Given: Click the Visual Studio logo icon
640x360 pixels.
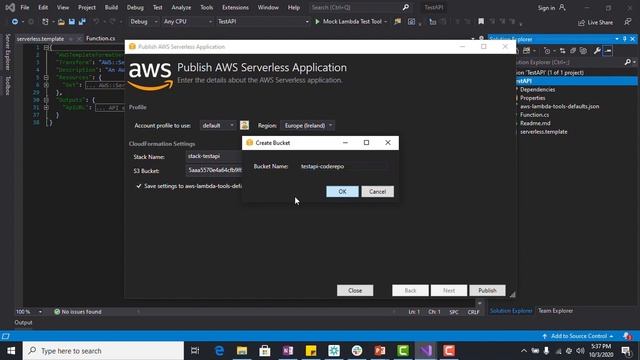Looking at the screenshot, I should pos(10,7).
